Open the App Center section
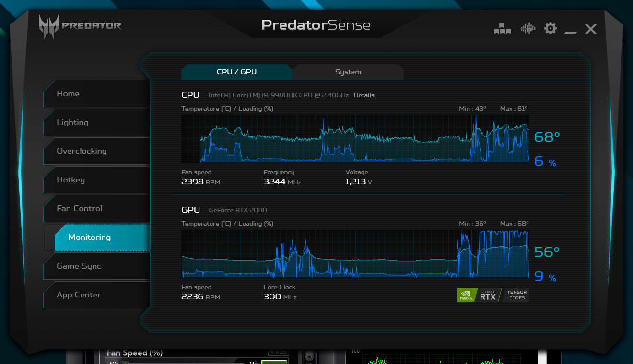This screenshot has width=633, height=364. [96, 295]
